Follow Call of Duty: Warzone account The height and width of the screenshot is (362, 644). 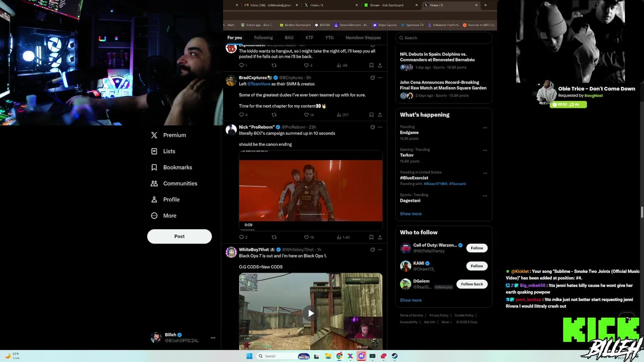pos(477,248)
